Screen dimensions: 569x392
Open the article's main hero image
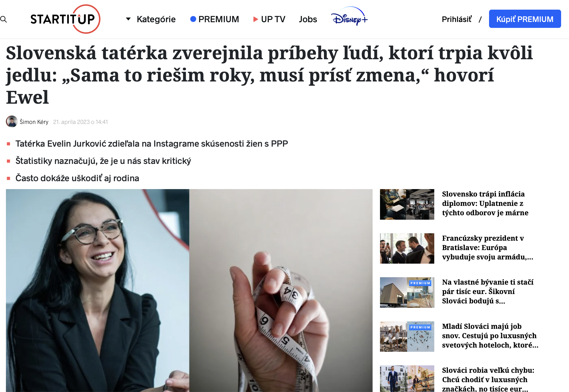pos(189,290)
